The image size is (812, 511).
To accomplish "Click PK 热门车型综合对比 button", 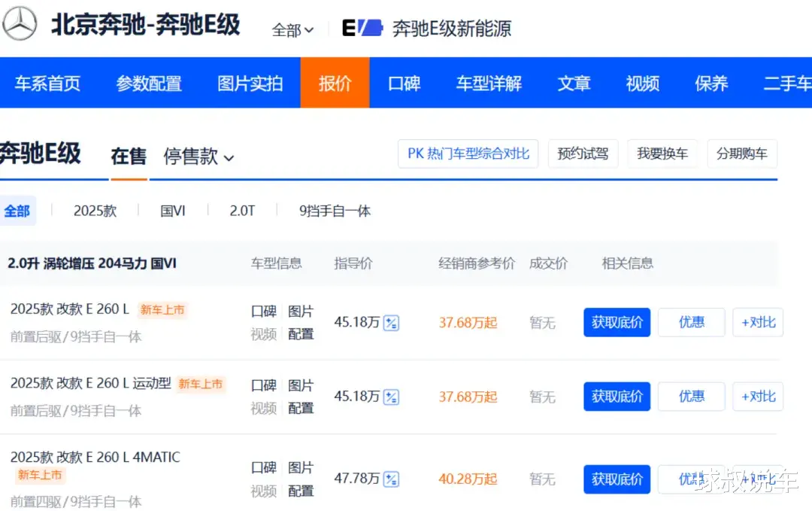I will click(x=468, y=154).
